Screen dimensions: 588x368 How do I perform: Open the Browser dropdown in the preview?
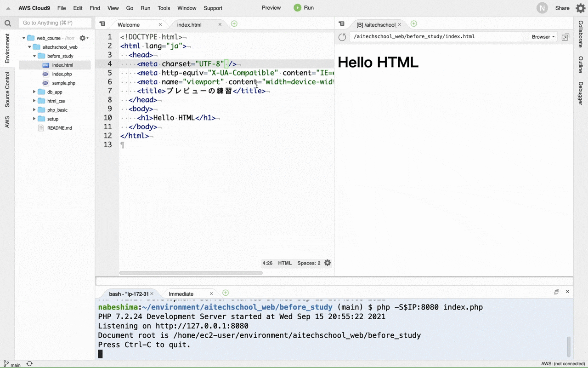click(x=543, y=37)
